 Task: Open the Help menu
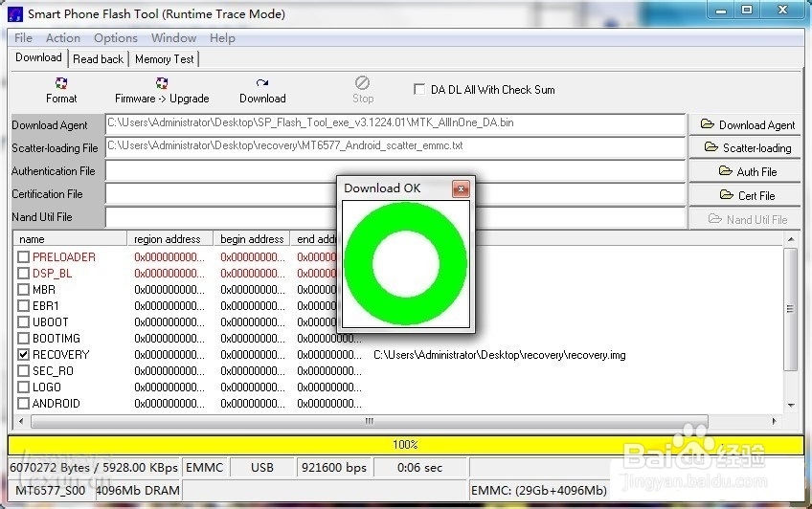(x=222, y=37)
